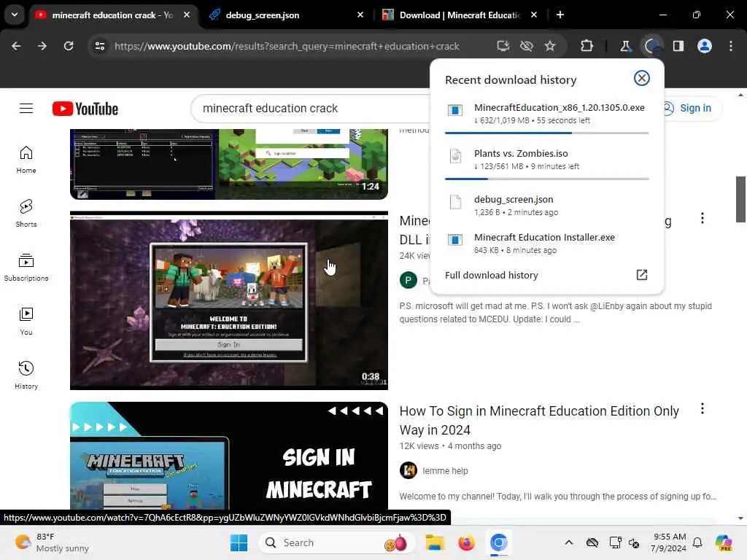Open the 1:24 video thumbnail

coord(228,164)
